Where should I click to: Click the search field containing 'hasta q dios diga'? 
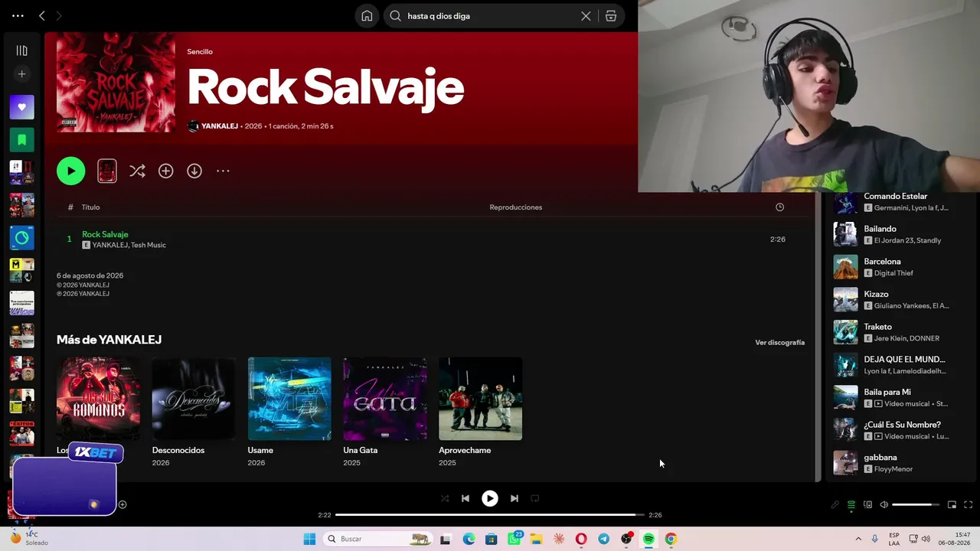click(490, 15)
